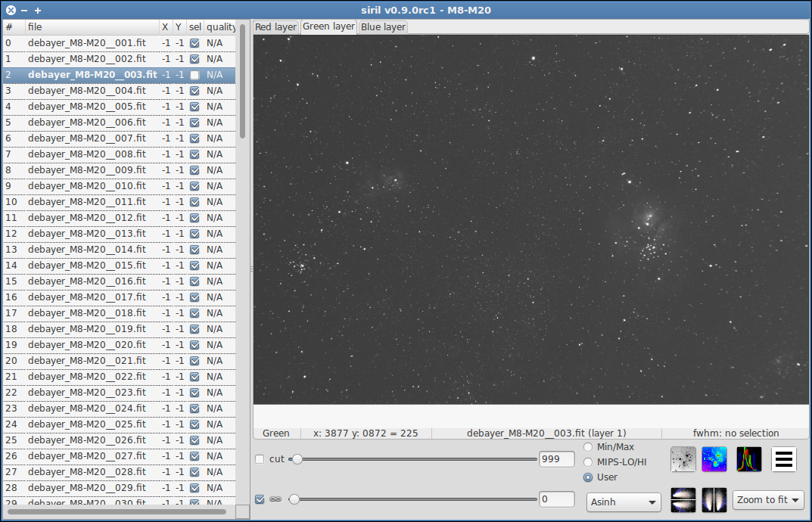Switch to the Red layer tab
Image resolution: width=812 pixels, height=522 pixels.
[275, 27]
